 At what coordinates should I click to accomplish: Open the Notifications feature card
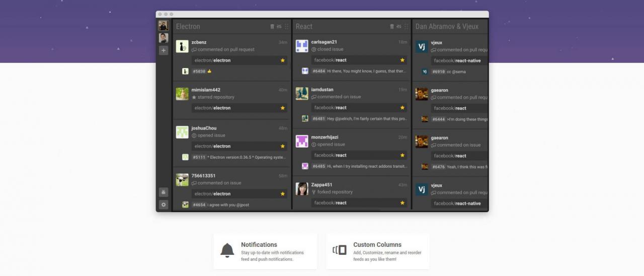point(265,251)
